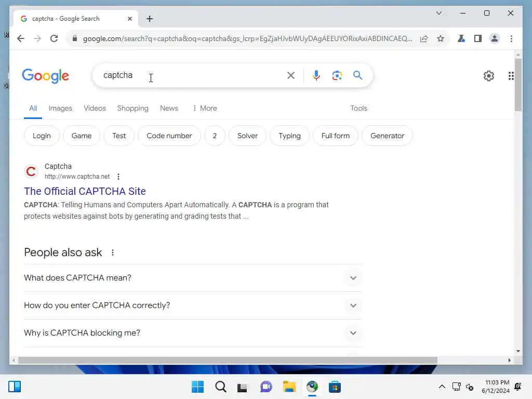Switch to the Shopping tab

pyautogui.click(x=132, y=108)
